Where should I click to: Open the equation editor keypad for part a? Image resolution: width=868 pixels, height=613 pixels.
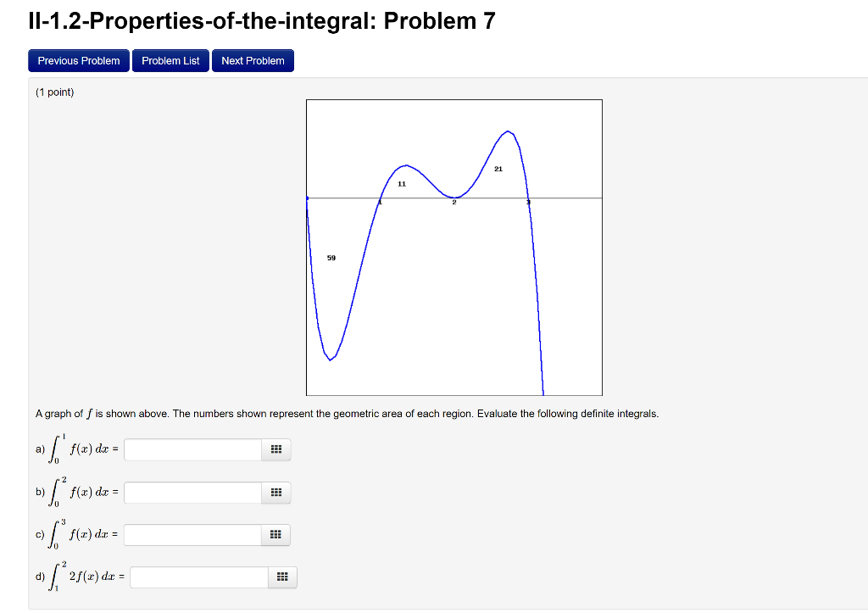275,449
